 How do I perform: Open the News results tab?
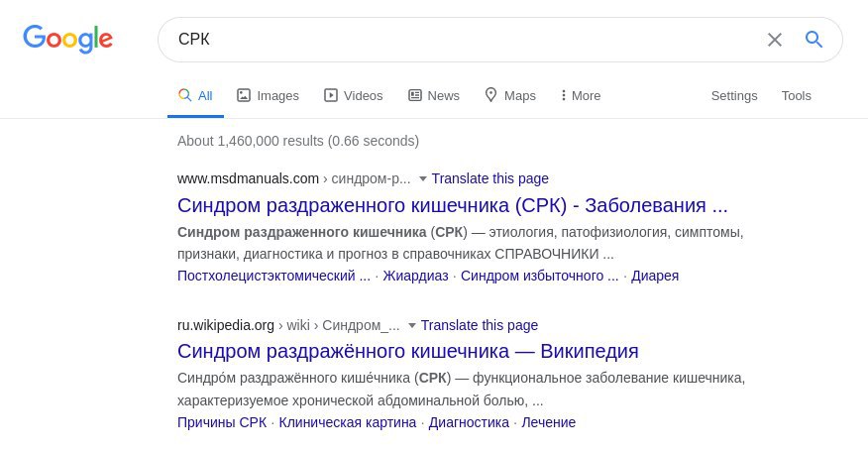(433, 96)
